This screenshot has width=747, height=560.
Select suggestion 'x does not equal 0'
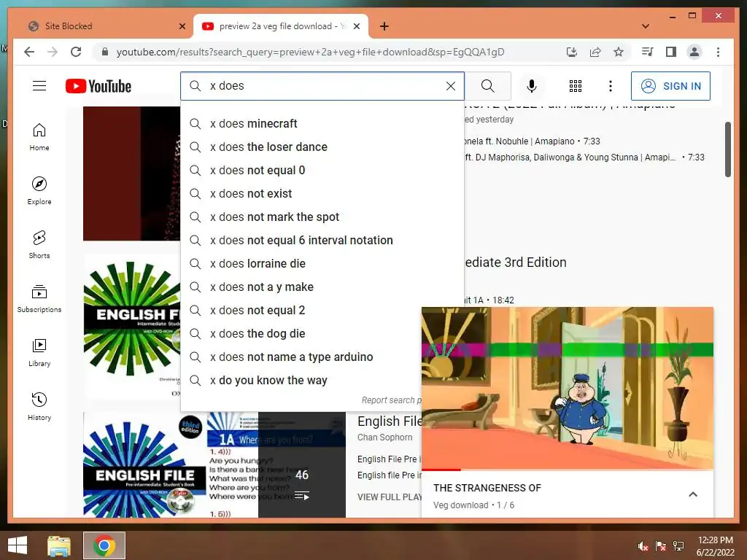[x=322, y=171]
